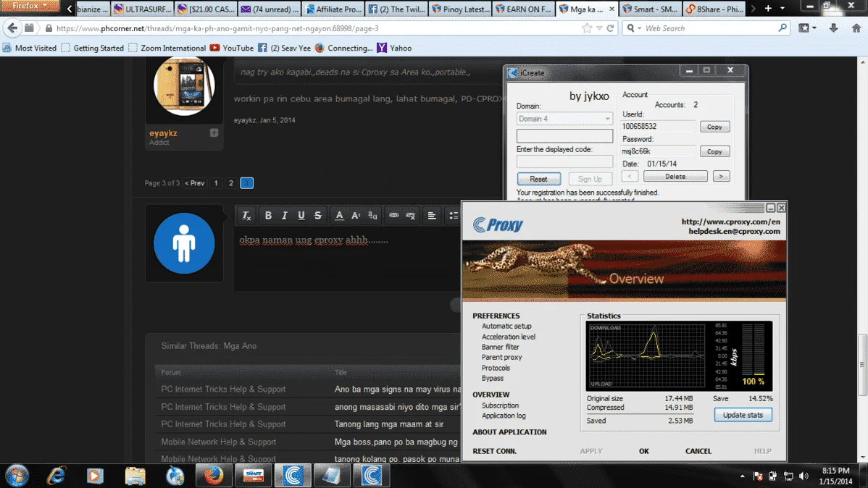Open the font size option

(x=356, y=216)
